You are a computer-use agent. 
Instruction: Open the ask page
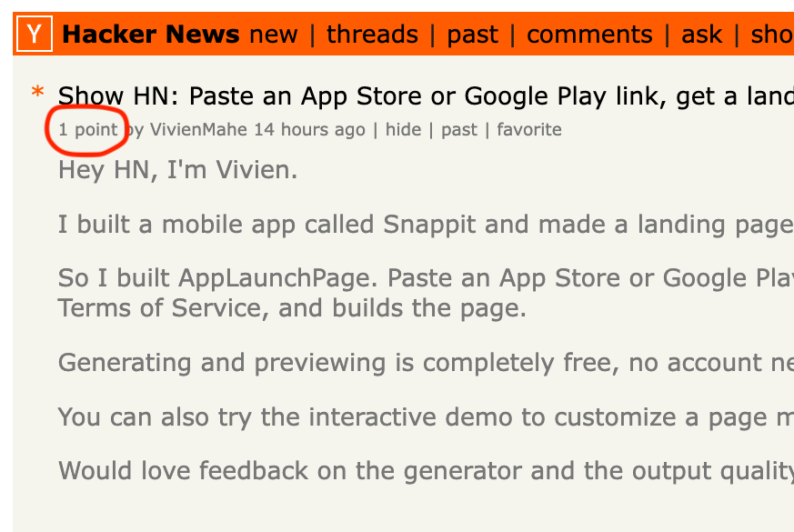tap(701, 35)
